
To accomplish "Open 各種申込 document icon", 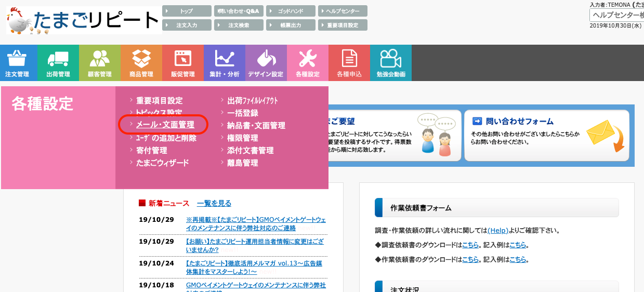I will (349, 63).
